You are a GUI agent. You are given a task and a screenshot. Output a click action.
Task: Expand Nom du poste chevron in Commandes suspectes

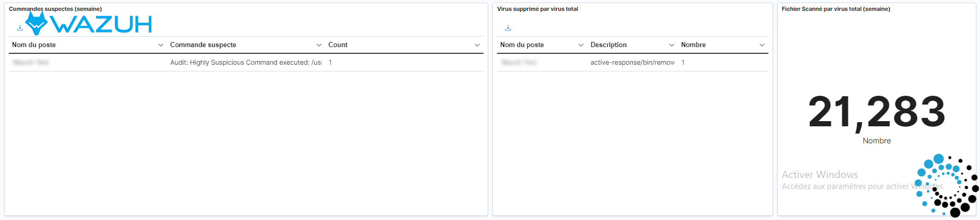161,45
